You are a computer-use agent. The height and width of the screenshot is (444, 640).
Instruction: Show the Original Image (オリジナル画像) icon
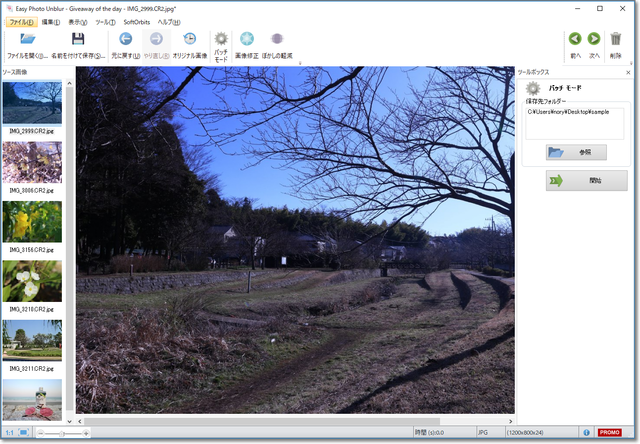[189, 40]
